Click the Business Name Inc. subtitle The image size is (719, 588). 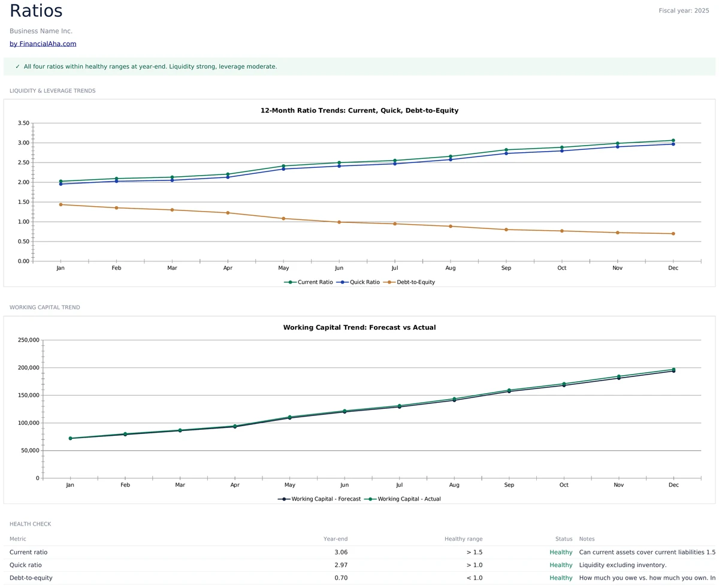coord(41,31)
